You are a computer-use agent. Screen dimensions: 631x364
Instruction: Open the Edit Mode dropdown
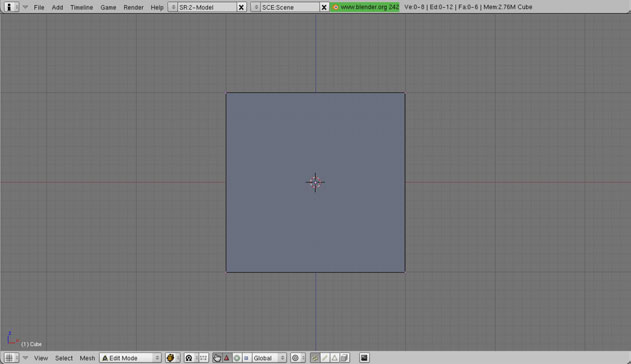pos(130,358)
